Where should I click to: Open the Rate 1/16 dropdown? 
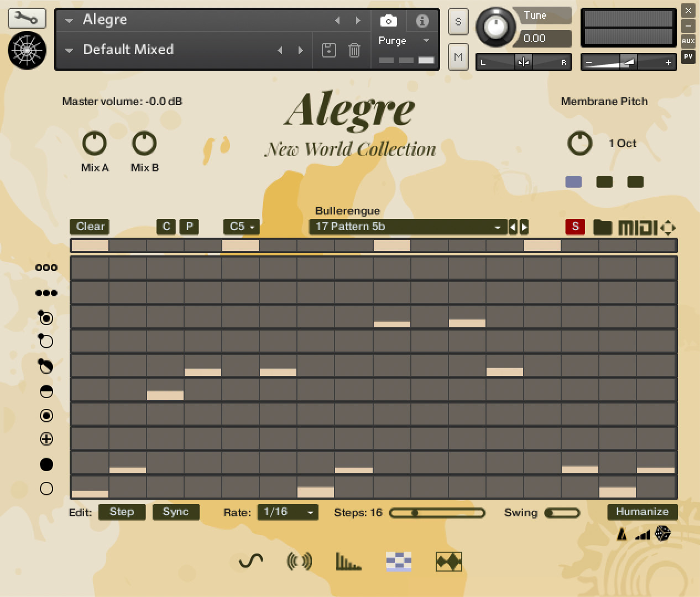287,512
